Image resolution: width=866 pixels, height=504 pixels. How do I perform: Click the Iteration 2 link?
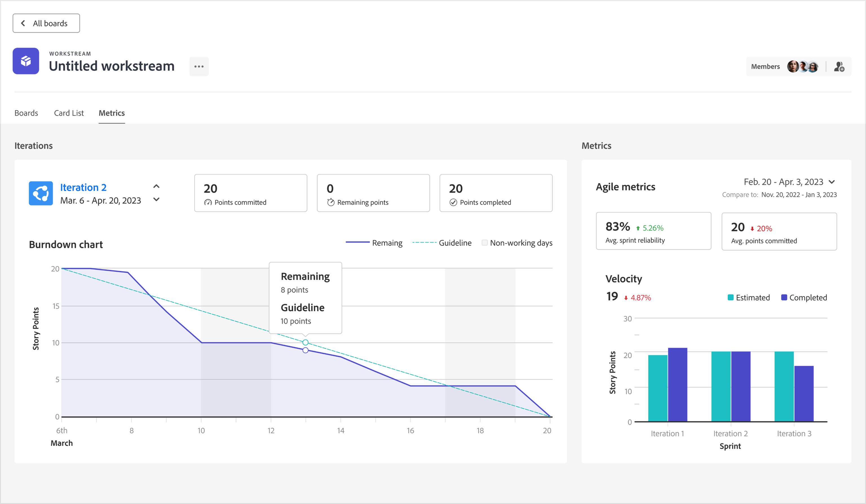pos(83,187)
